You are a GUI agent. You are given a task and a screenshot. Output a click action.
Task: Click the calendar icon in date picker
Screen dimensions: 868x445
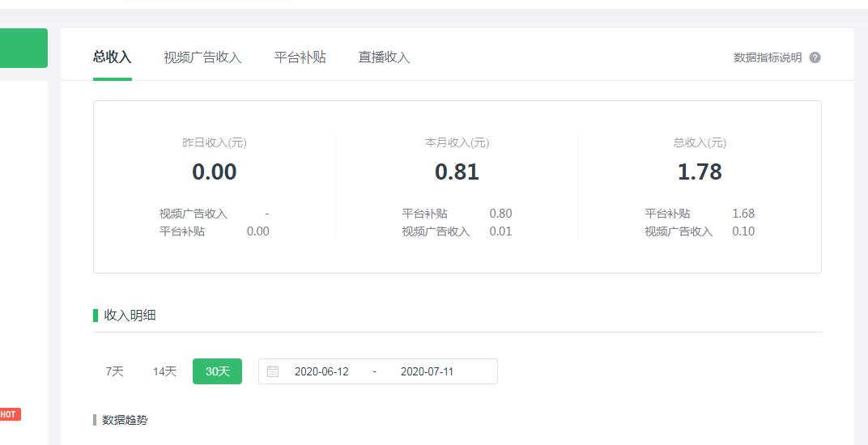click(273, 371)
